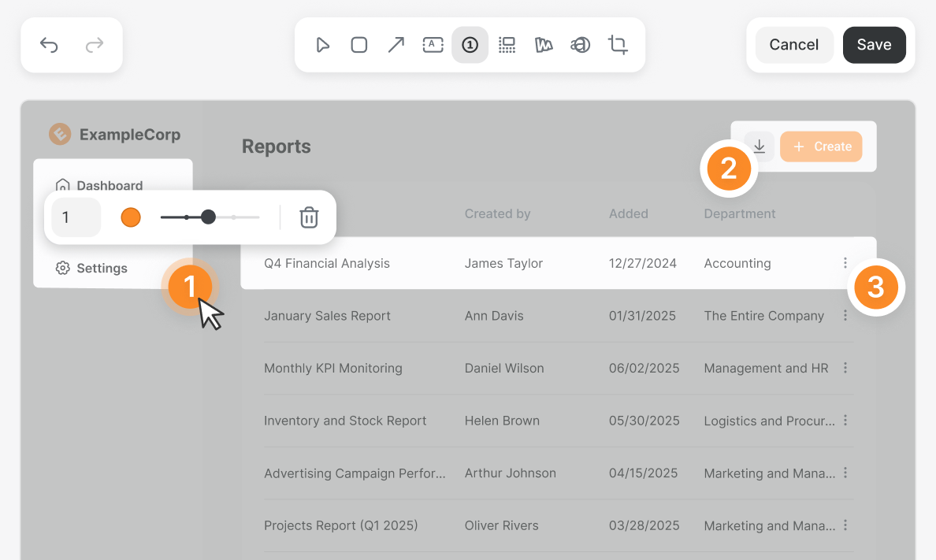Select the arrow drawing tool
Image resolution: width=936 pixels, height=560 pixels.
[396, 45]
